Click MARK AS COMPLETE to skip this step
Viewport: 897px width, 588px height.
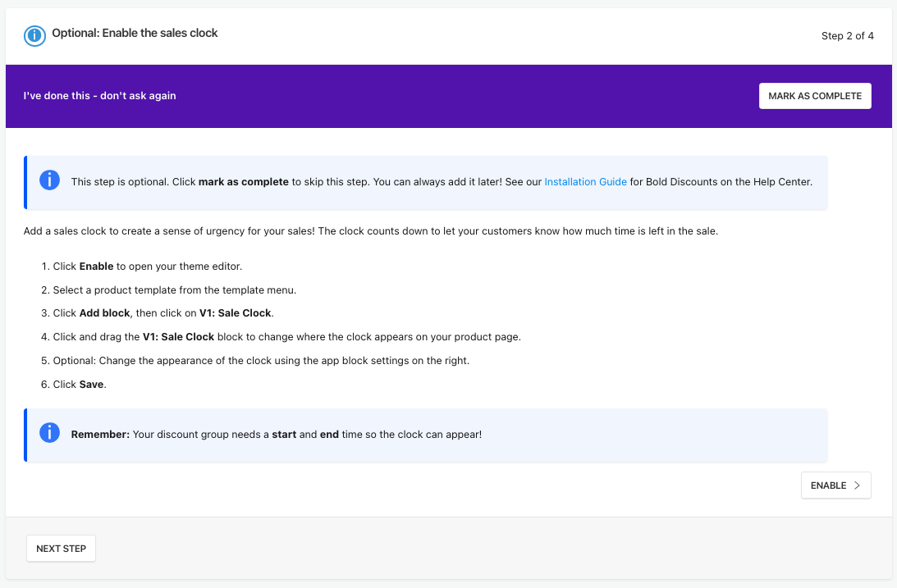[815, 96]
